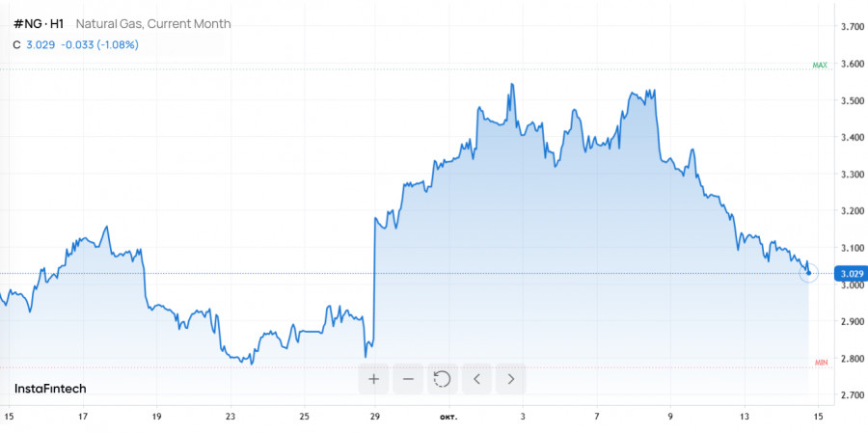Click the last price marker dot
Screen dimensions: 868x433
808,273
